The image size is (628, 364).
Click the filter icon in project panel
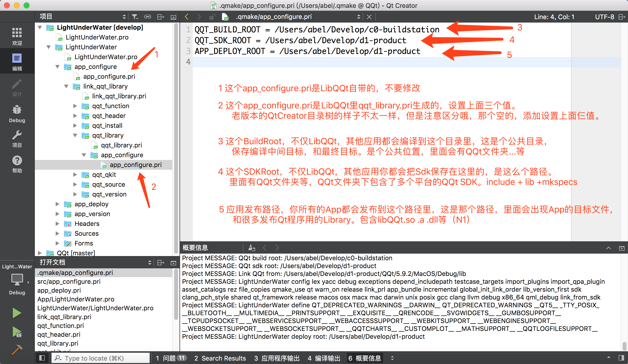(136, 17)
